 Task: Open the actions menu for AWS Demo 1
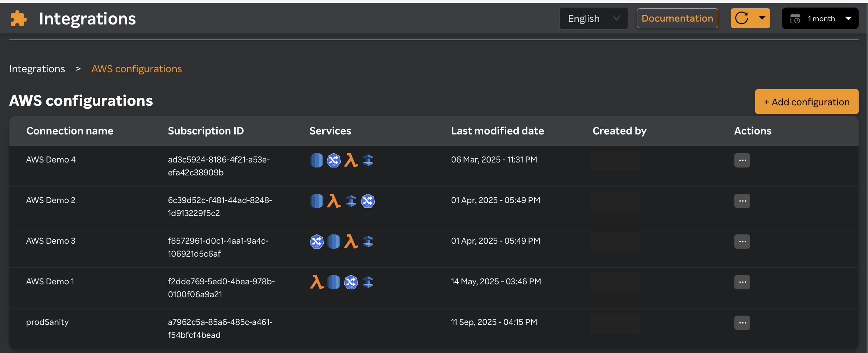coord(742,282)
